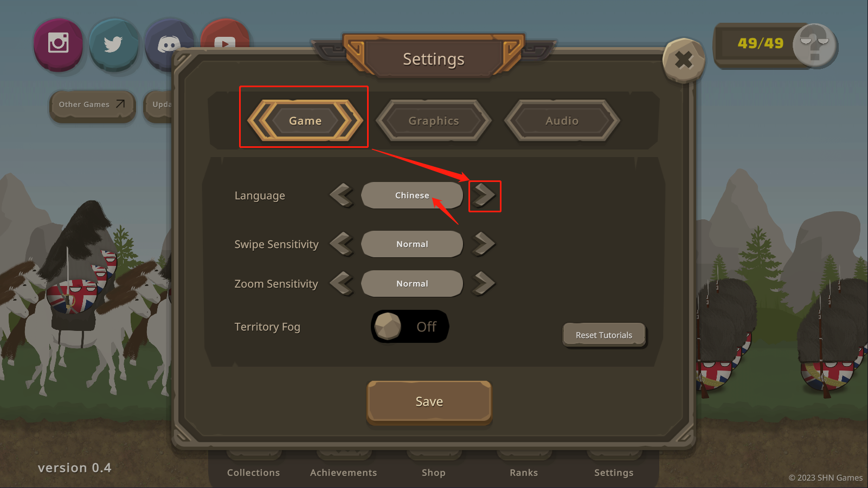Select previous language with left arrow

point(342,196)
